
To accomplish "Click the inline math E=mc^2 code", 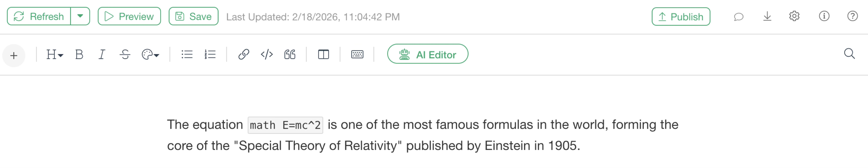I will click(285, 125).
